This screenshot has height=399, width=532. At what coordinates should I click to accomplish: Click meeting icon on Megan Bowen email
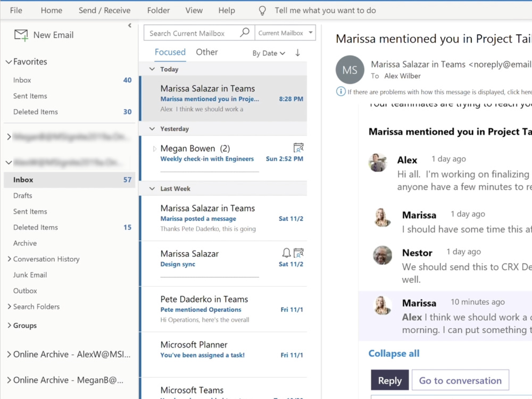pos(298,148)
